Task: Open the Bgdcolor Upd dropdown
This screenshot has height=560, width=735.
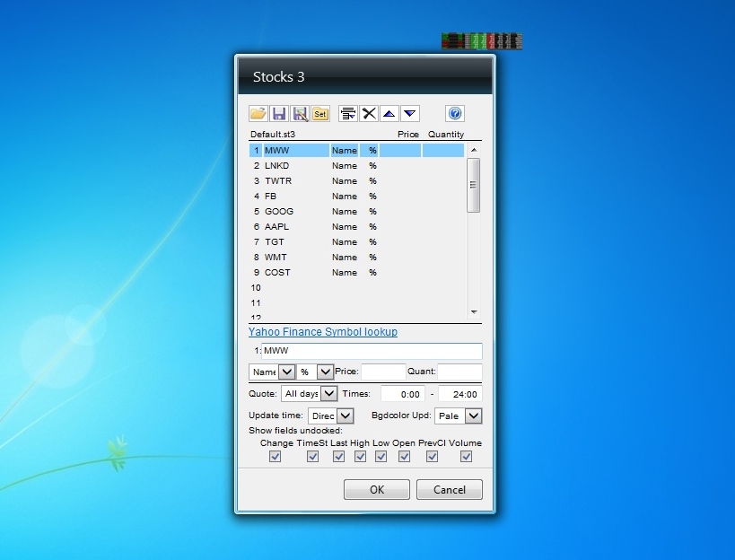Action: pos(474,416)
